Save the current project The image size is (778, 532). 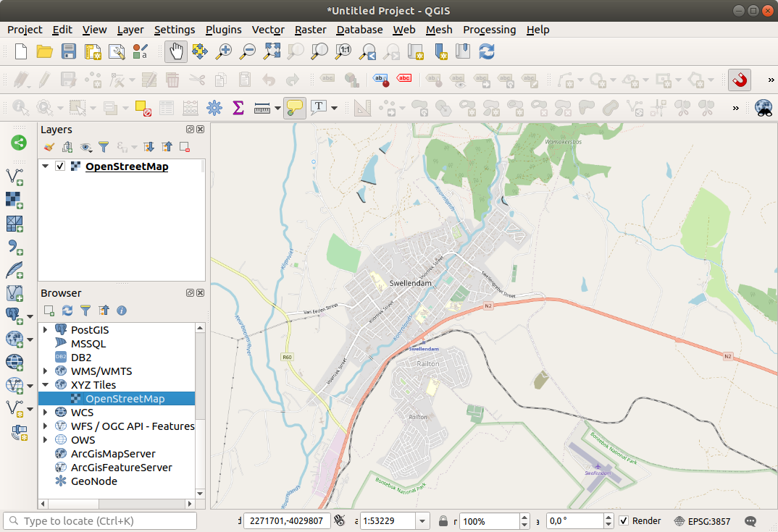tap(69, 51)
